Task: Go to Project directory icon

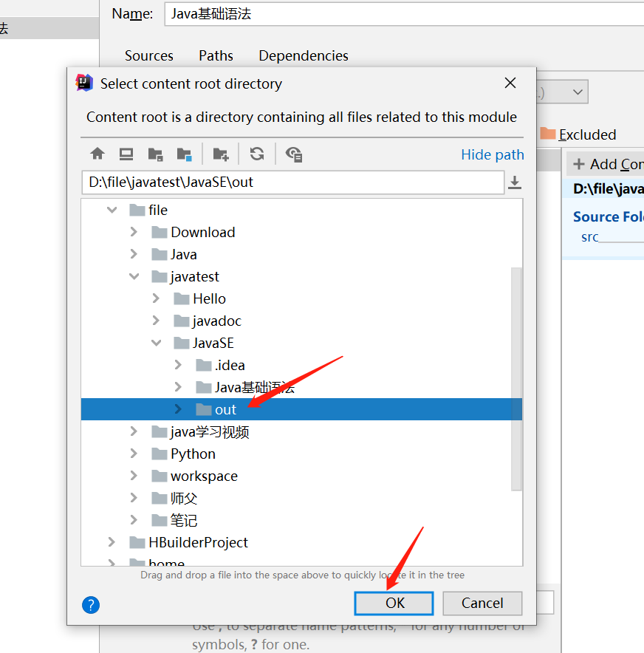Action: [155, 154]
